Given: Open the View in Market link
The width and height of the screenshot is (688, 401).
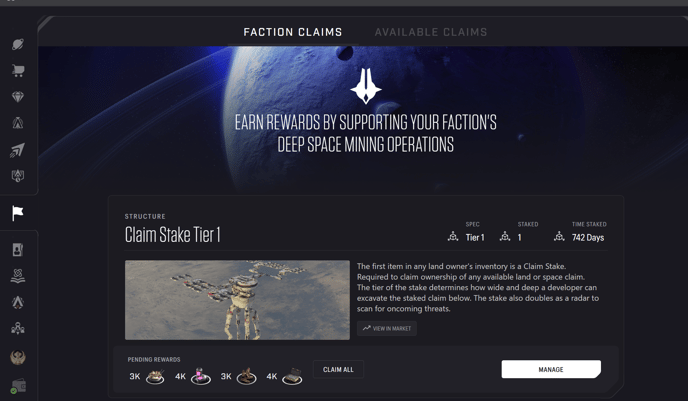Looking at the screenshot, I should tap(387, 328).
